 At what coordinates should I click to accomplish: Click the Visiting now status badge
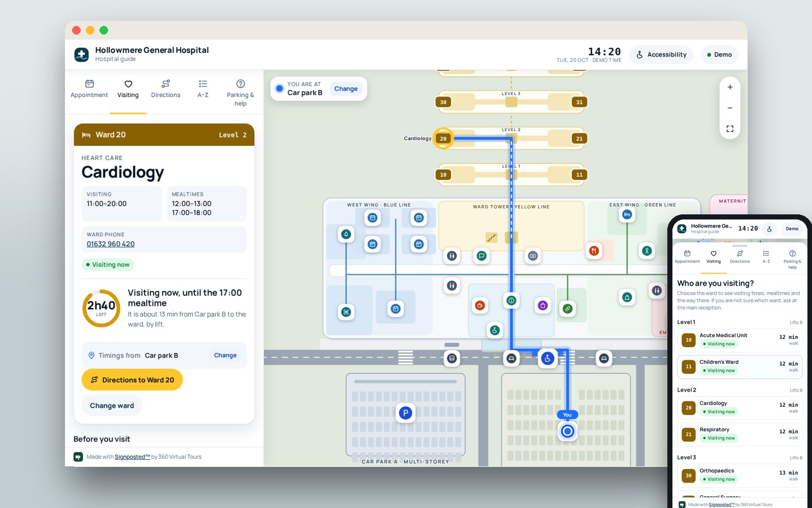(x=108, y=265)
